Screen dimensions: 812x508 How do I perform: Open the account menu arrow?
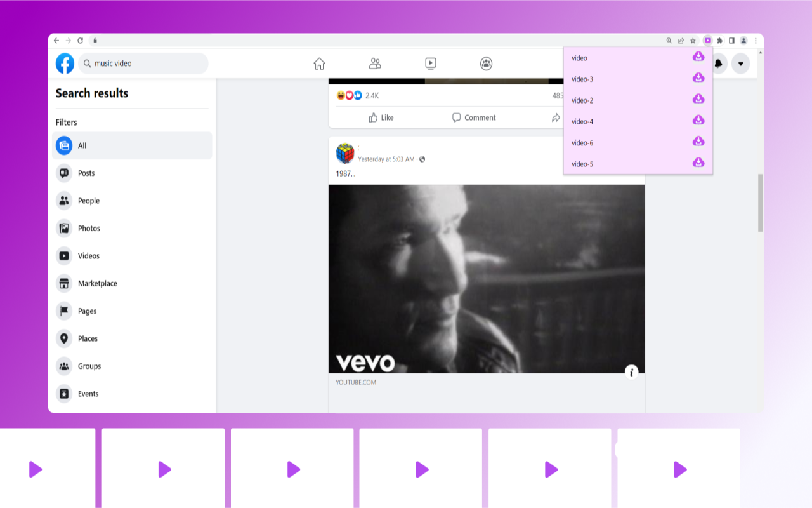click(740, 63)
